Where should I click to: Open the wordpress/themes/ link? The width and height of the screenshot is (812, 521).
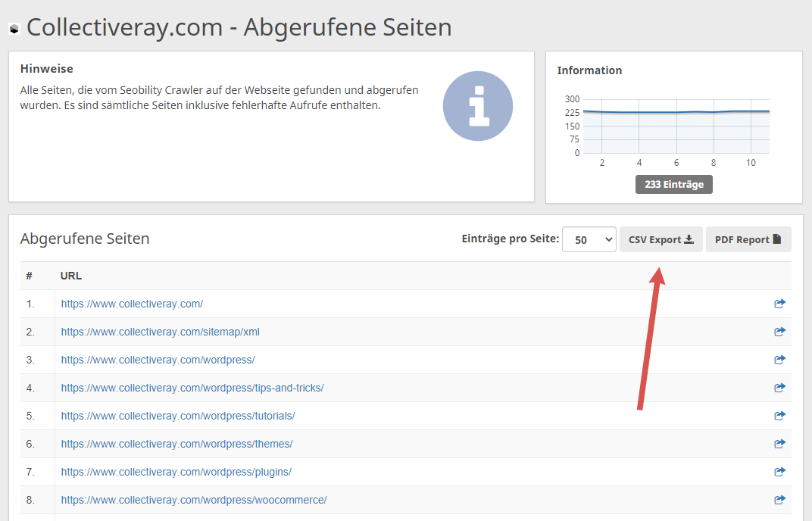pos(176,444)
